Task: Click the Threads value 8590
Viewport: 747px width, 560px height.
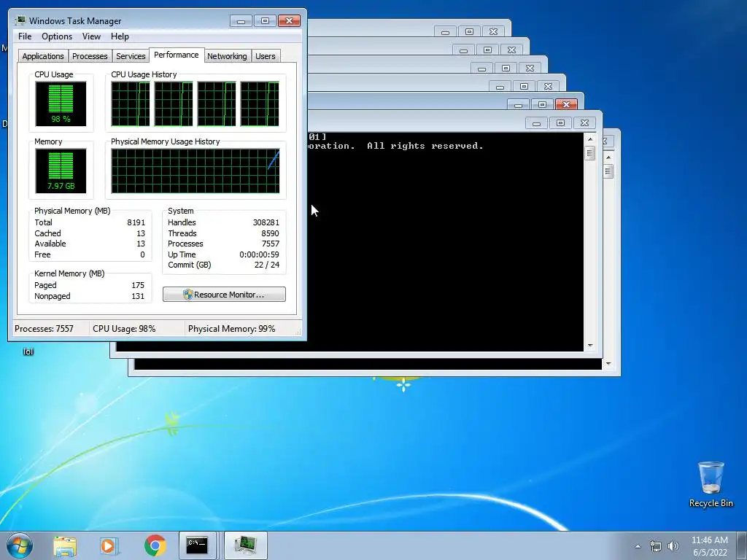Action: point(270,233)
